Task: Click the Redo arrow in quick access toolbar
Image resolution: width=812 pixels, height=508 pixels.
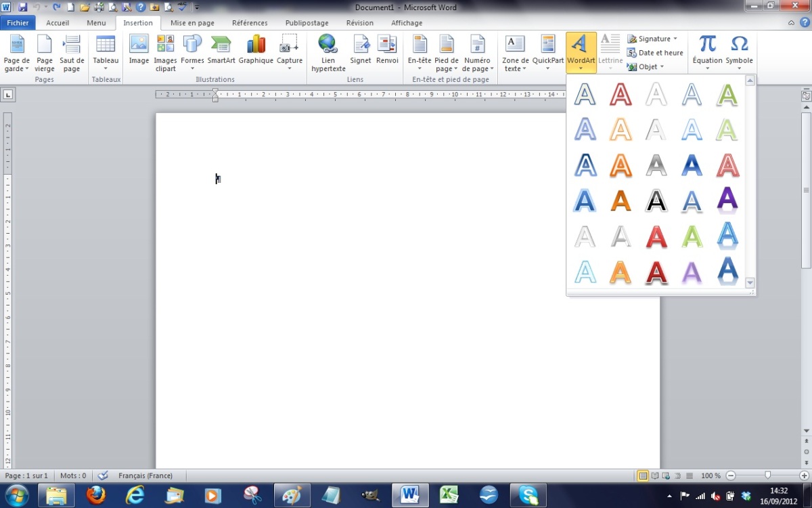Action: pyautogui.click(x=56, y=7)
